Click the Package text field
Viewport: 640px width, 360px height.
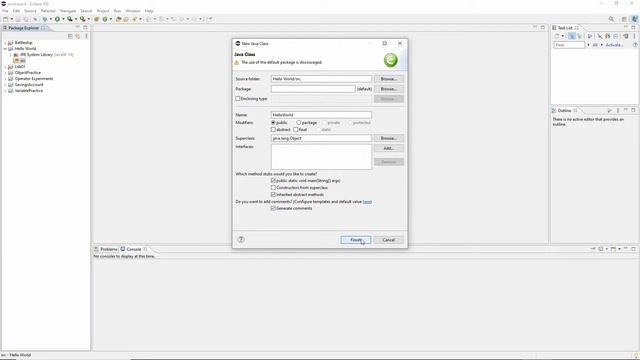click(313, 89)
